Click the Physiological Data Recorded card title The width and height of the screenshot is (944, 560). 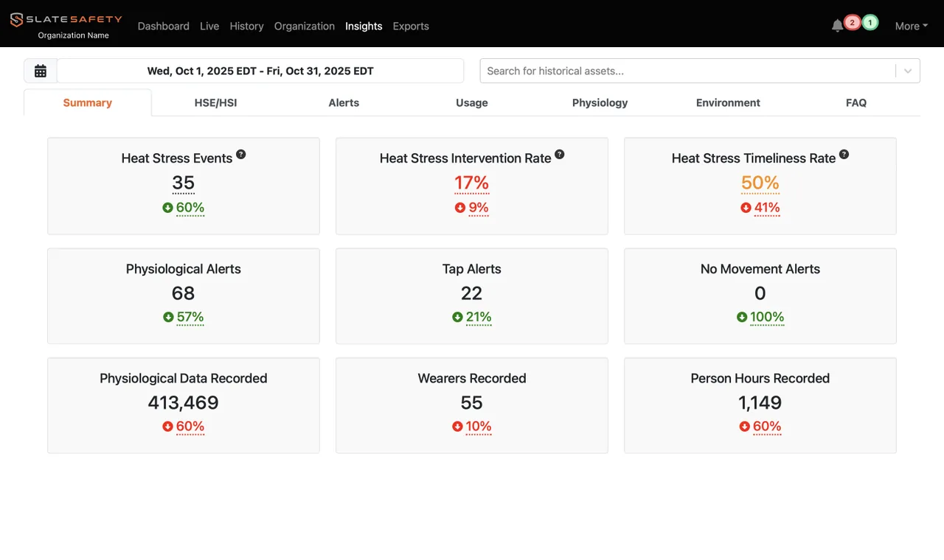point(184,378)
